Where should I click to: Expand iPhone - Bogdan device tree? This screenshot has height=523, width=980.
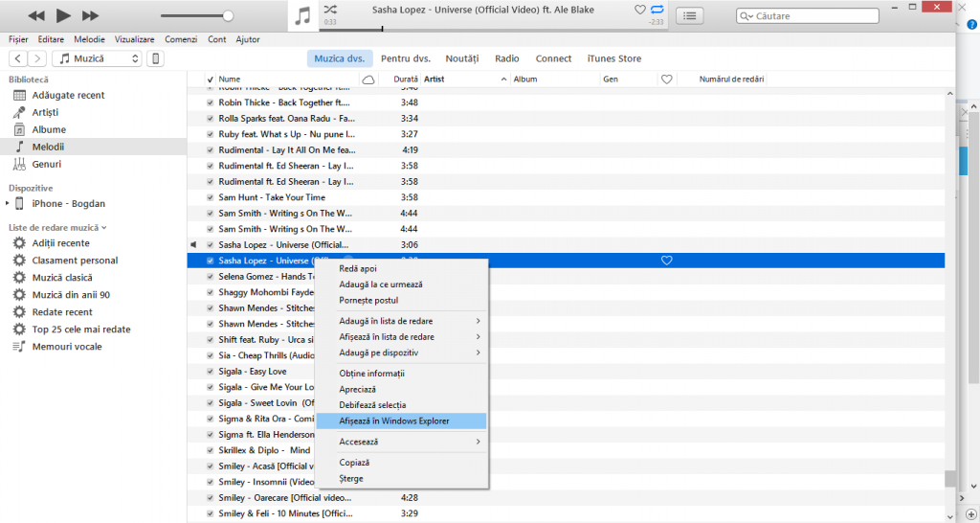pyautogui.click(x=7, y=203)
